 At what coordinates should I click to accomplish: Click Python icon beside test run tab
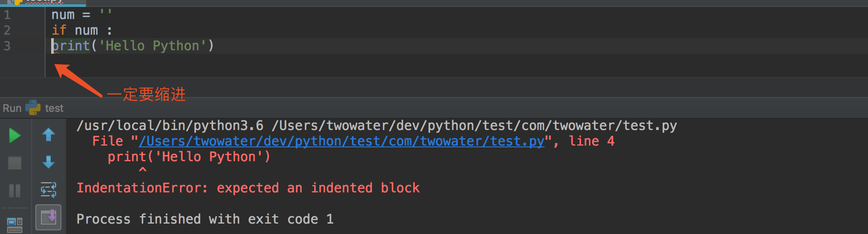33,108
